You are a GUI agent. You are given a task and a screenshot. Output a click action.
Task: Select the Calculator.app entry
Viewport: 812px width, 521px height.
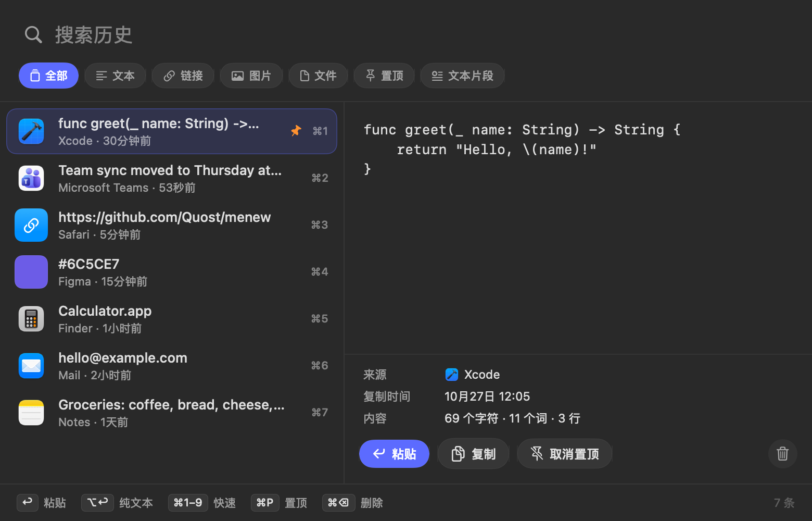coord(172,319)
